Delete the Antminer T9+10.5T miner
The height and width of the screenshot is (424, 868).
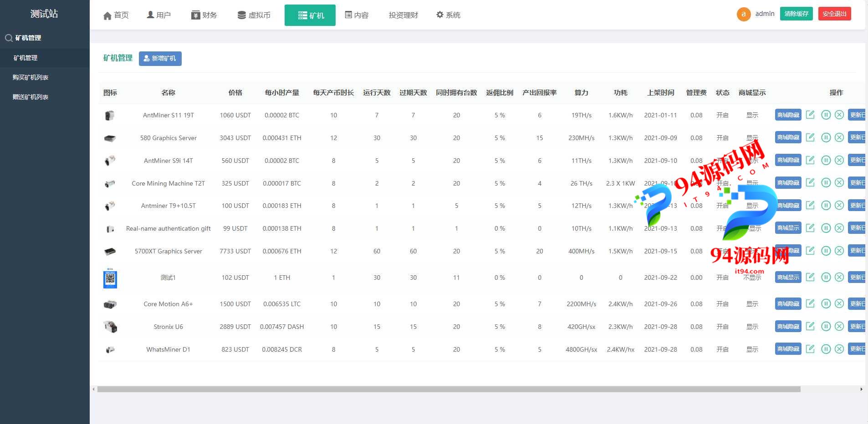point(839,205)
